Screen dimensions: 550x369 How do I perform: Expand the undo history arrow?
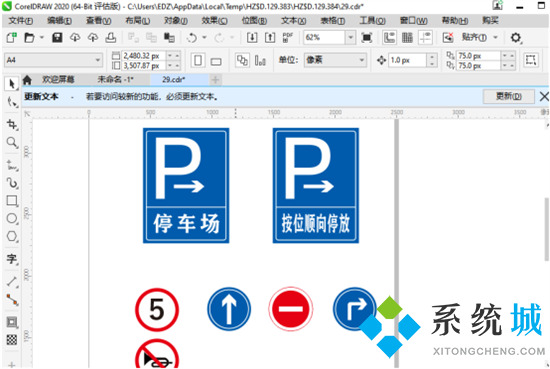tap(204, 37)
